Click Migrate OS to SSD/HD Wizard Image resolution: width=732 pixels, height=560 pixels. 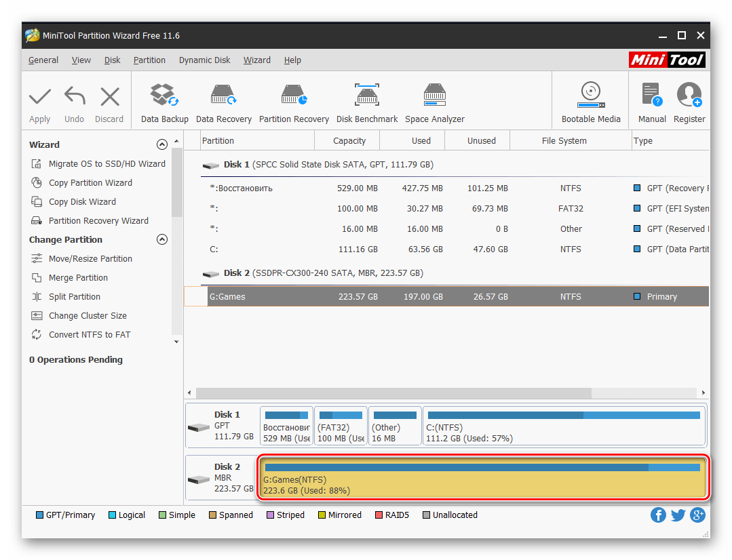click(107, 164)
